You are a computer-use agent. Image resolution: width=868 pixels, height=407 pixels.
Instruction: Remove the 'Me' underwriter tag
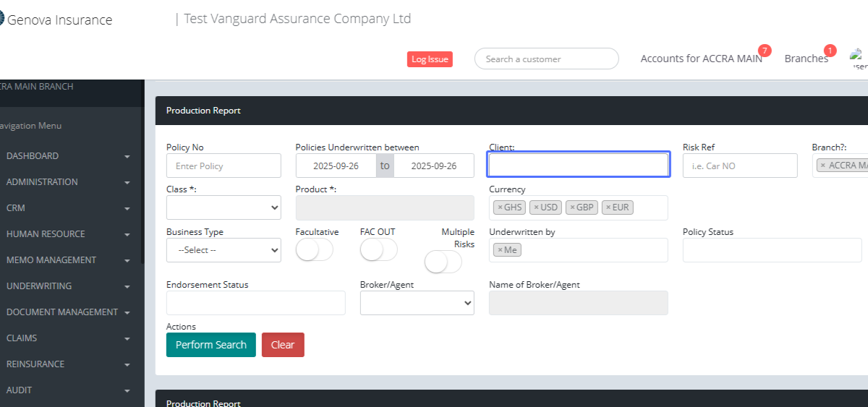pyautogui.click(x=500, y=250)
